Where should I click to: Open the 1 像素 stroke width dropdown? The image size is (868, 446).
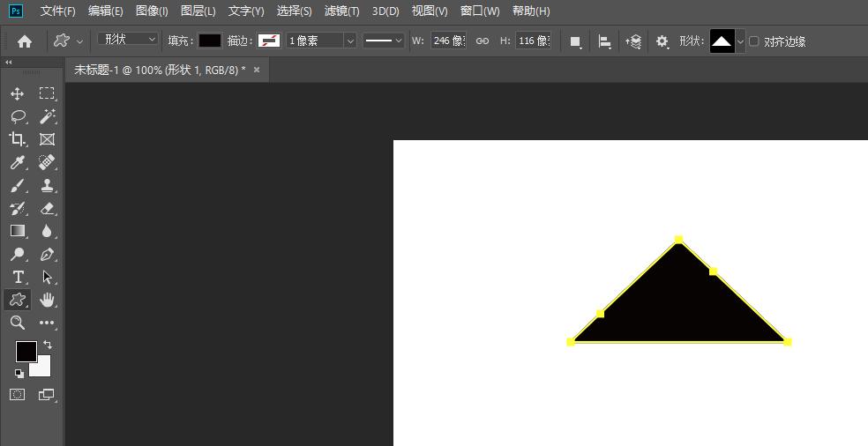pos(322,41)
